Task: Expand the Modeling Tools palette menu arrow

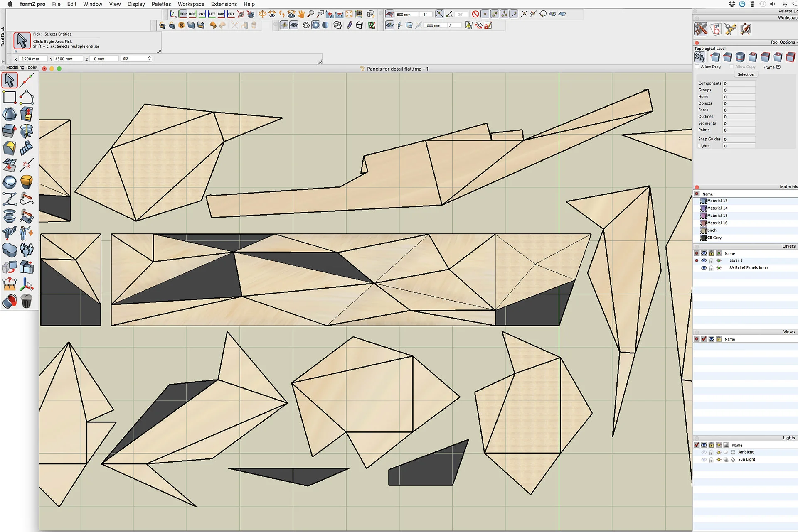Action: click(x=36, y=67)
